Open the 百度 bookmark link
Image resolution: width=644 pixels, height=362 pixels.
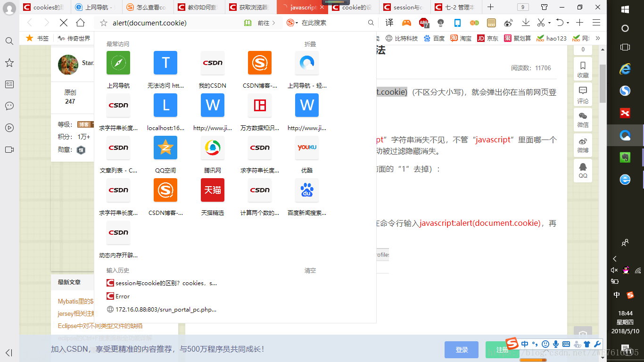click(x=434, y=38)
